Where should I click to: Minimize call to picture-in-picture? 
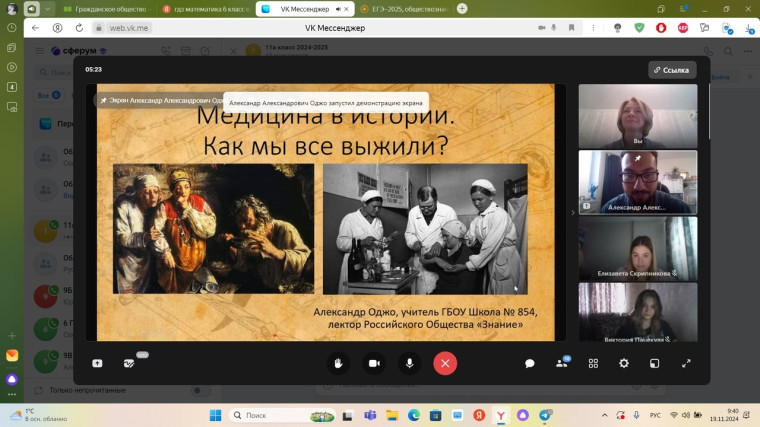654,364
